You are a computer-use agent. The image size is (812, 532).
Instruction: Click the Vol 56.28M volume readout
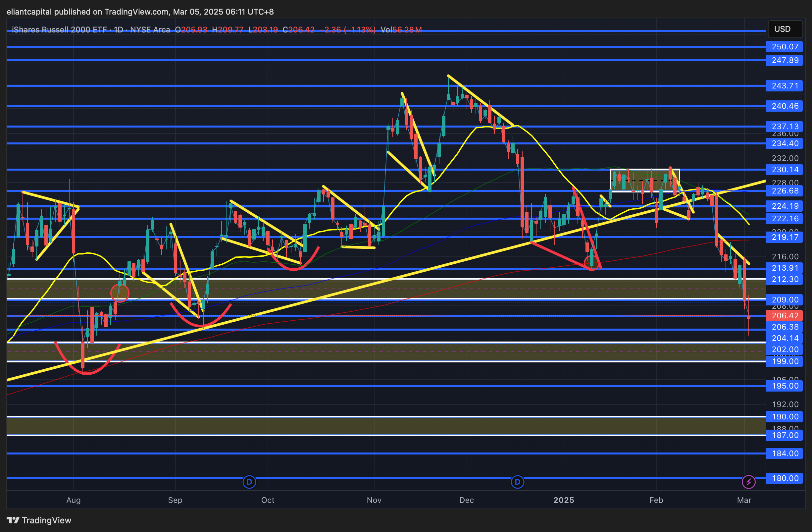(x=401, y=30)
